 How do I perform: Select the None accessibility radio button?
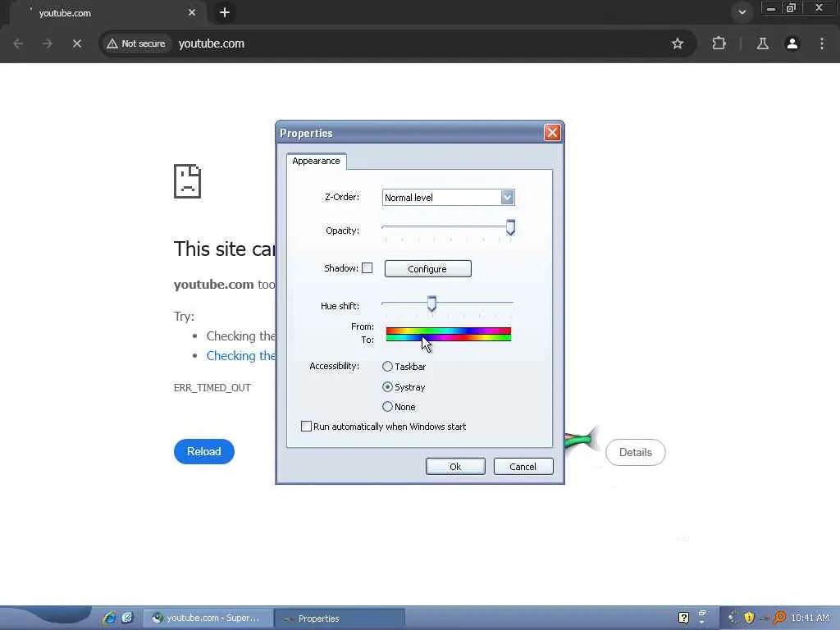tap(387, 407)
